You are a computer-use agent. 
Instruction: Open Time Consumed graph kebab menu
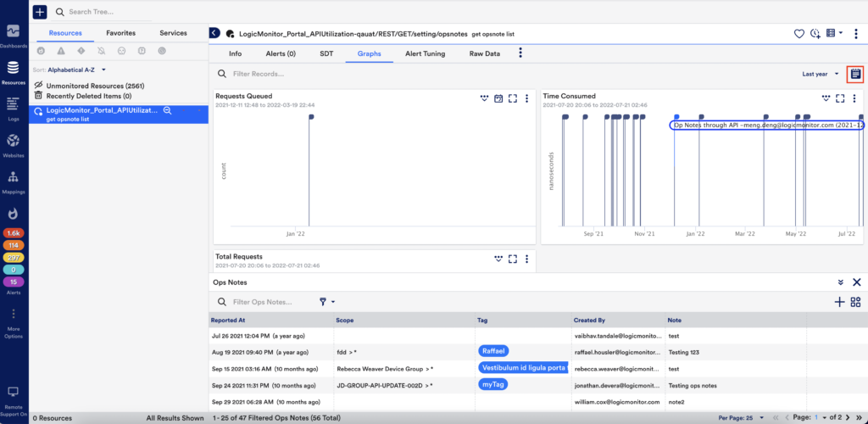click(854, 98)
